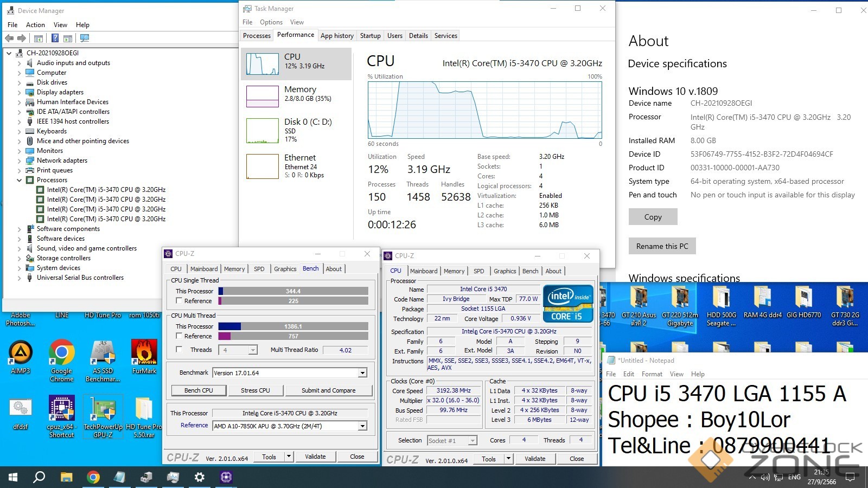Screen dimensions: 868x488
Task: Tick the Threads checkbox in CPU-Z Bench
Action: [x=179, y=350]
